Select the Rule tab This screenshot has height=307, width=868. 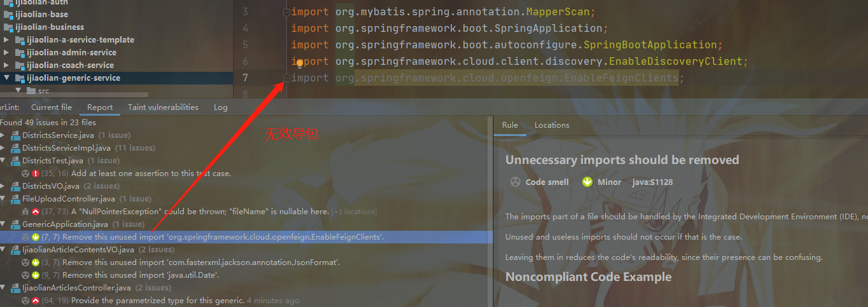coord(510,125)
